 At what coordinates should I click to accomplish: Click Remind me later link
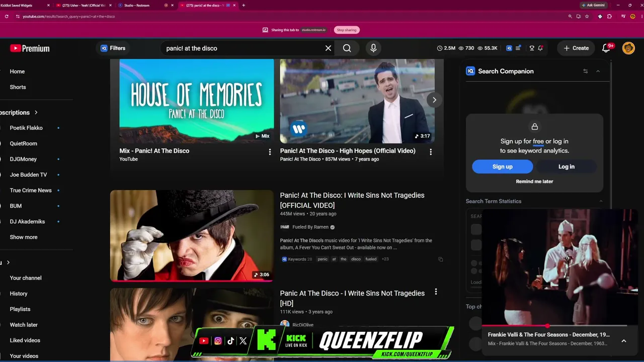(534, 182)
